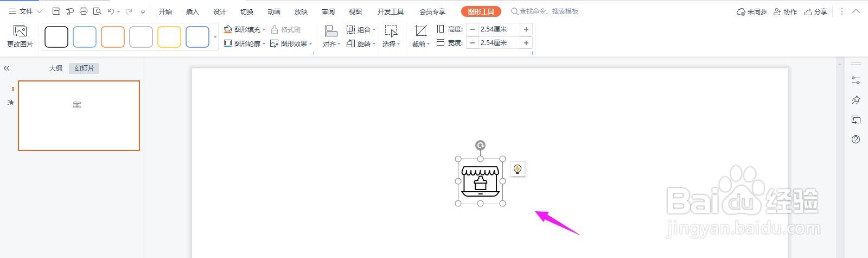Switch to the 审阅 tab
Screen dimensions: 868x258
328,11
